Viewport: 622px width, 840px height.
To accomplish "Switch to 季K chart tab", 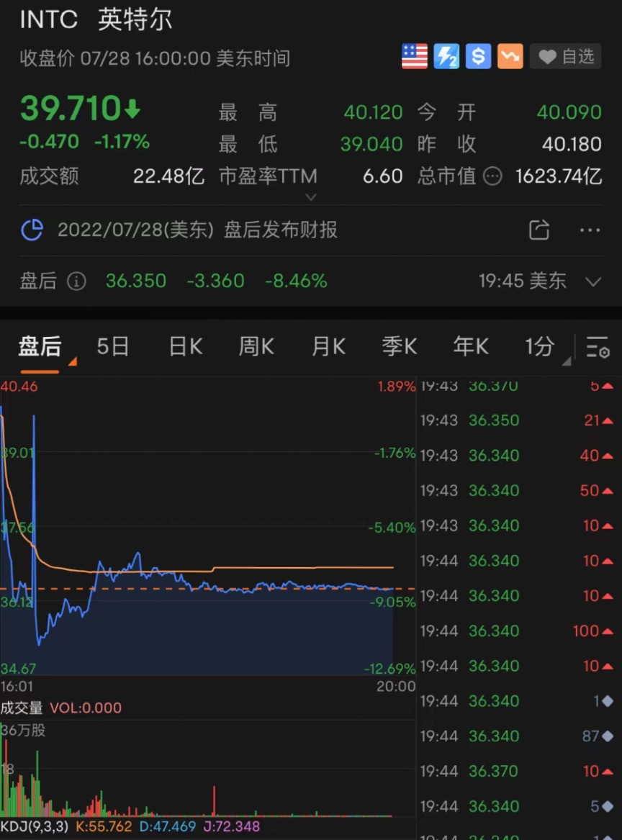I will click(399, 347).
